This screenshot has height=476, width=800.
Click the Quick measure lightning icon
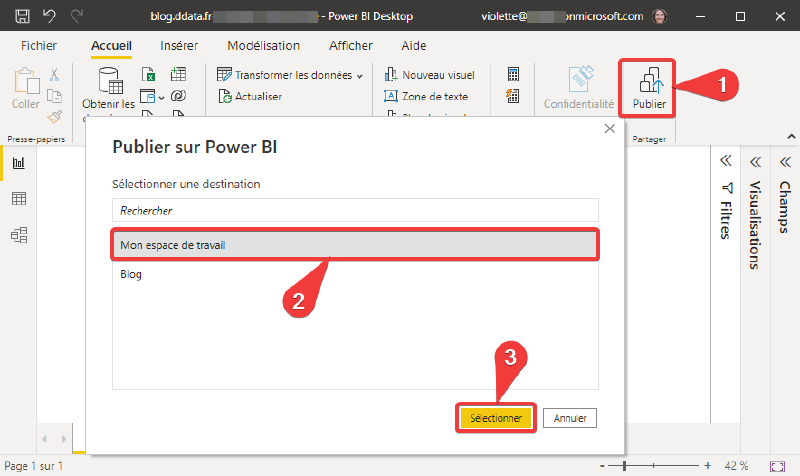click(513, 95)
